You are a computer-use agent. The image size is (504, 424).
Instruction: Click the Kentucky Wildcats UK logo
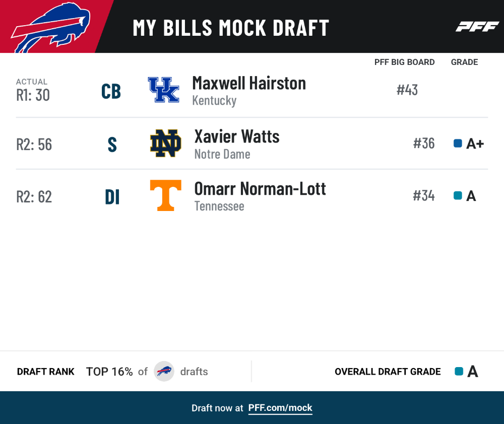click(163, 90)
